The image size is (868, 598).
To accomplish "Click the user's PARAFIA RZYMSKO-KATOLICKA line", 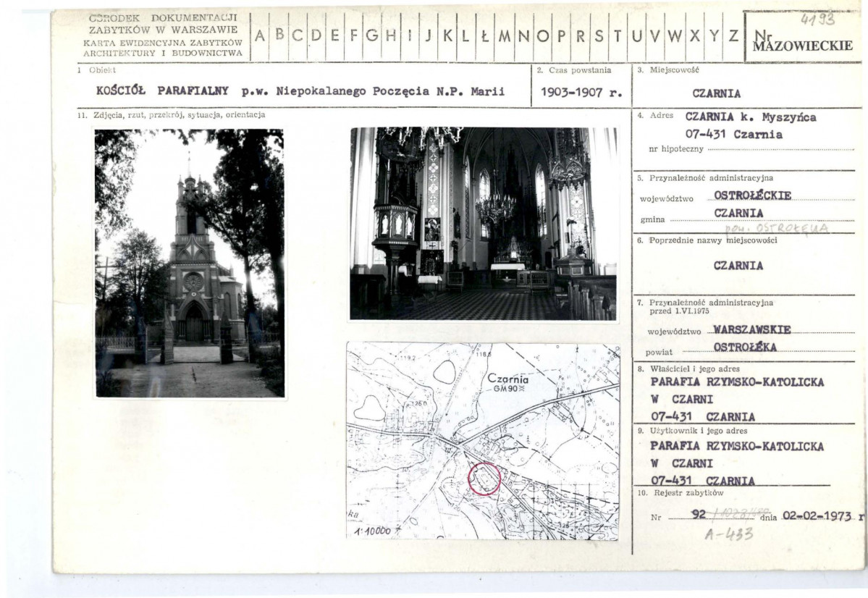I will pos(738,446).
